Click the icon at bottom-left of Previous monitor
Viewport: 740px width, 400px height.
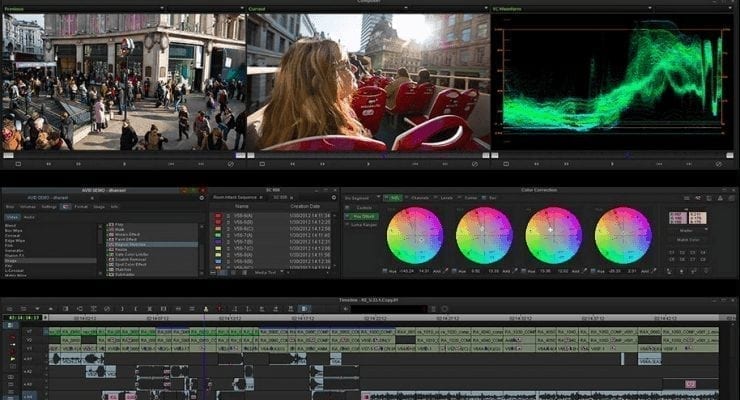click(x=16, y=163)
